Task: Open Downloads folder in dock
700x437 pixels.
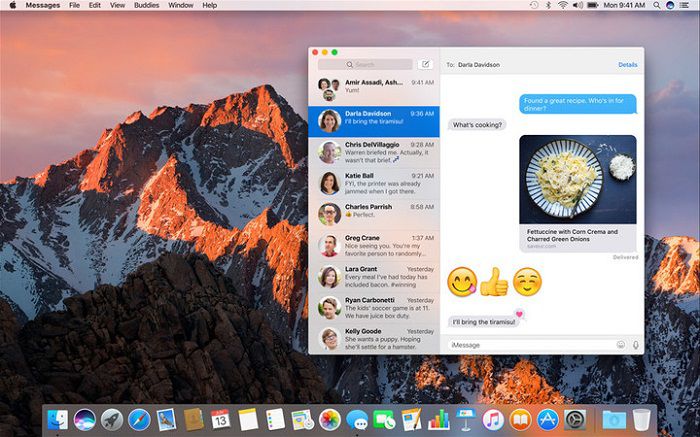Action: tap(614, 420)
